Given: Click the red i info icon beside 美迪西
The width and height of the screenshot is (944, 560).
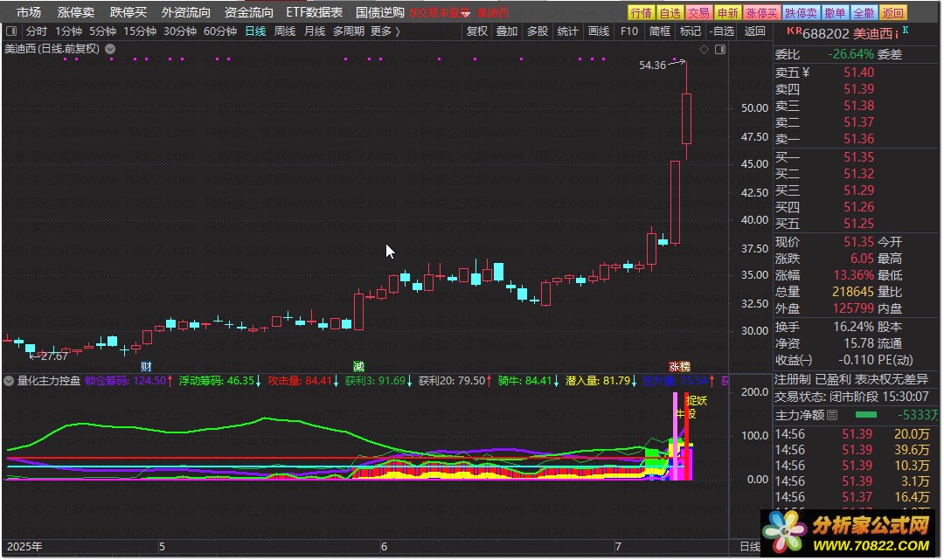Looking at the screenshot, I should (897, 35).
